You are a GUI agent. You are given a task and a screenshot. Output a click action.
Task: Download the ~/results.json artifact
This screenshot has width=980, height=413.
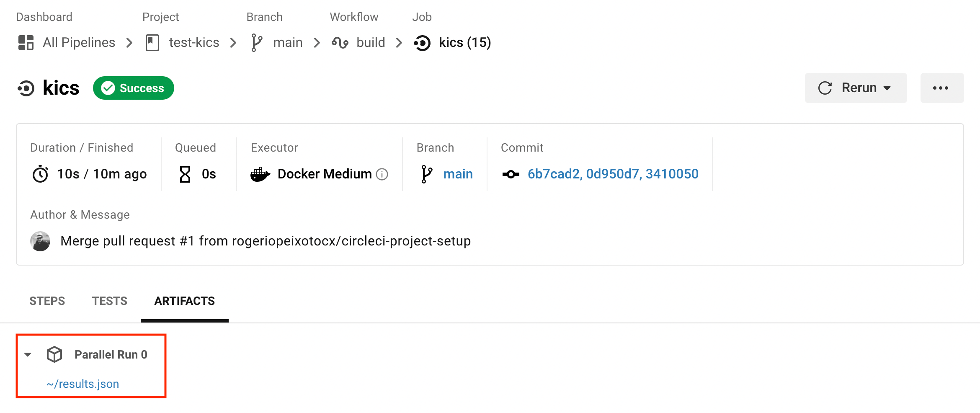tap(83, 384)
